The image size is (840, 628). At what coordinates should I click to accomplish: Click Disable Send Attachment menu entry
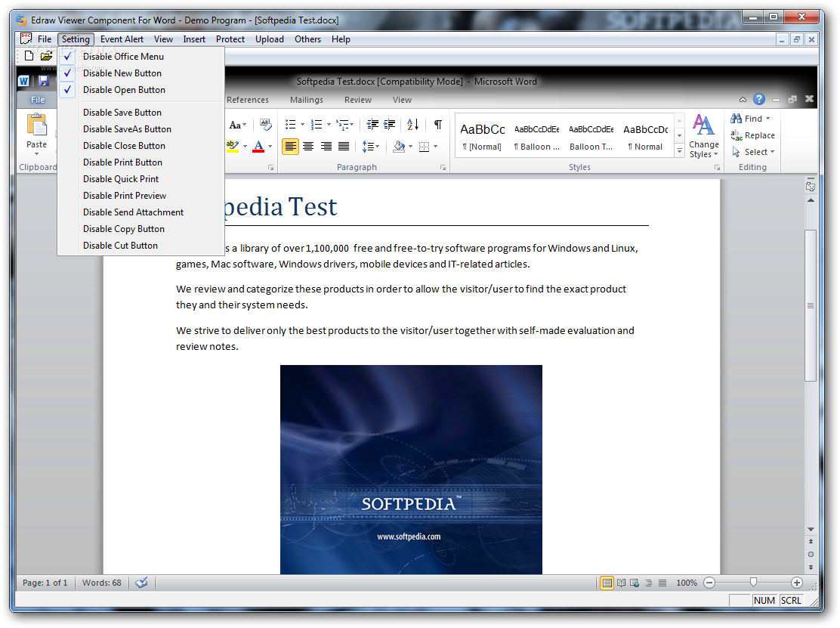(x=141, y=212)
